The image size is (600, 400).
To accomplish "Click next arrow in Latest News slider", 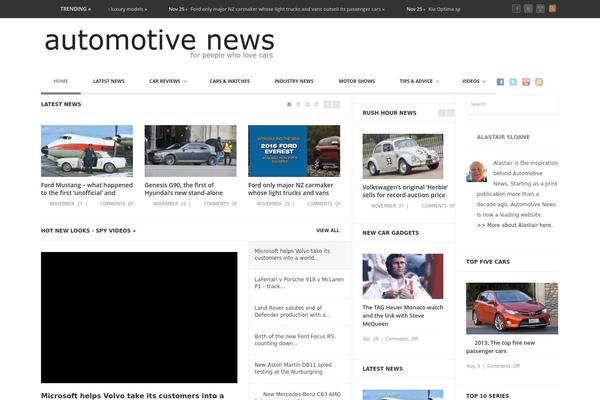I will [x=336, y=104].
